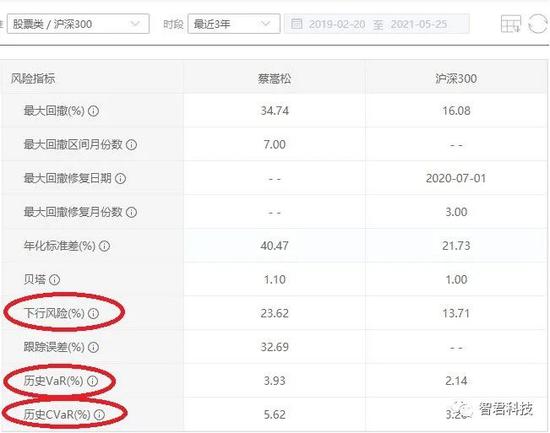
Task: Click the info icon next to 最大回撤修复月份数
Action: [x=131, y=212]
